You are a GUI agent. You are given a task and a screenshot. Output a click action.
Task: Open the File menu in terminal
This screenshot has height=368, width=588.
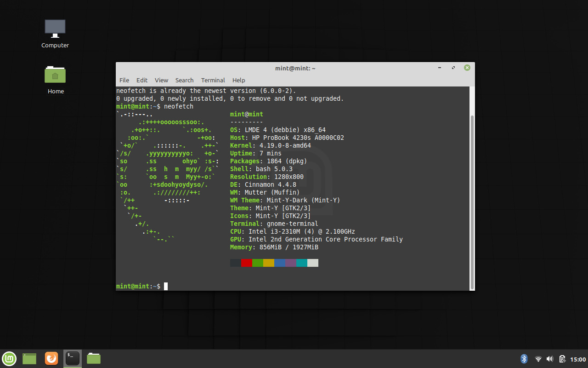click(x=124, y=80)
